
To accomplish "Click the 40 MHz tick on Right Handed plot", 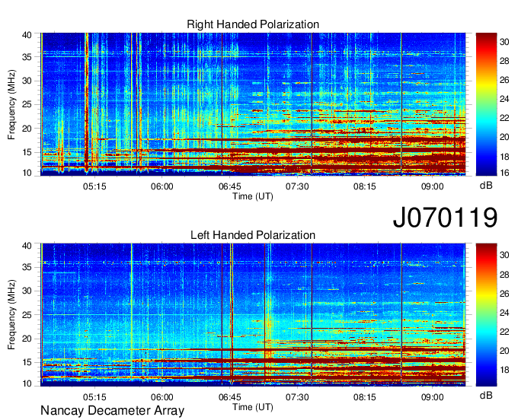I will point(27,35).
